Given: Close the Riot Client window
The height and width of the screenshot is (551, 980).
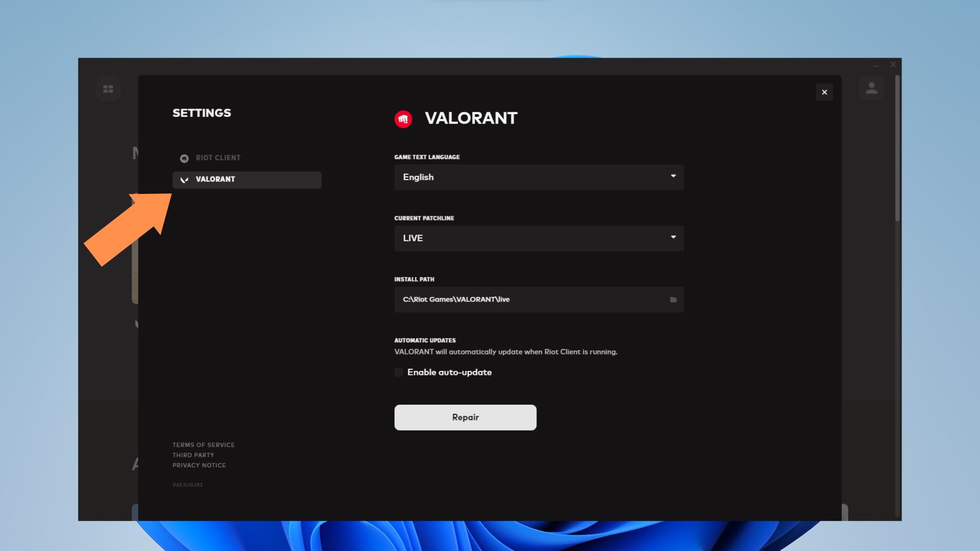Looking at the screenshot, I should [893, 65].
